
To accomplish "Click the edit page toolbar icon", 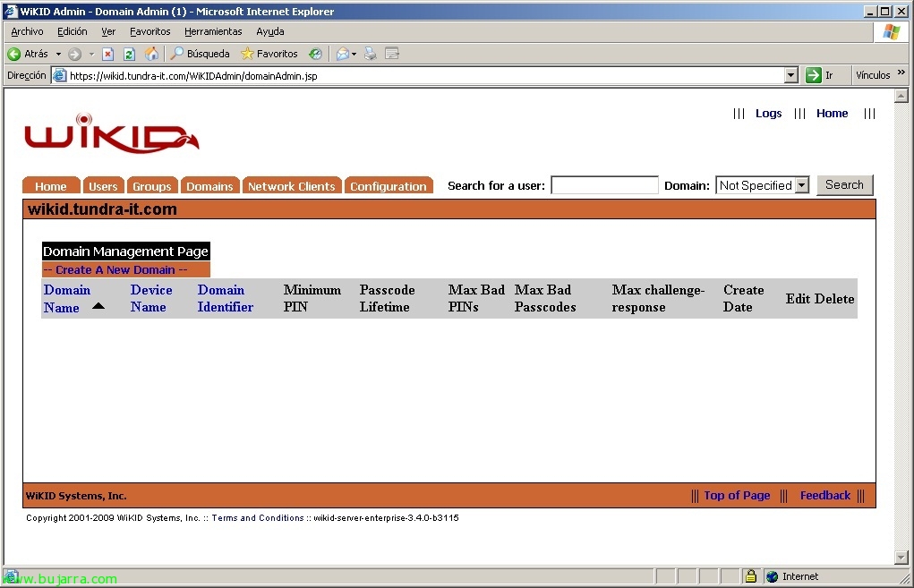I will coord(392,55).
